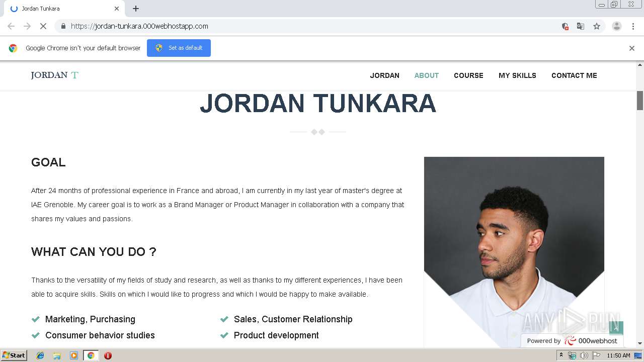Click the JORDAN T site logo

tap(55, 75)
